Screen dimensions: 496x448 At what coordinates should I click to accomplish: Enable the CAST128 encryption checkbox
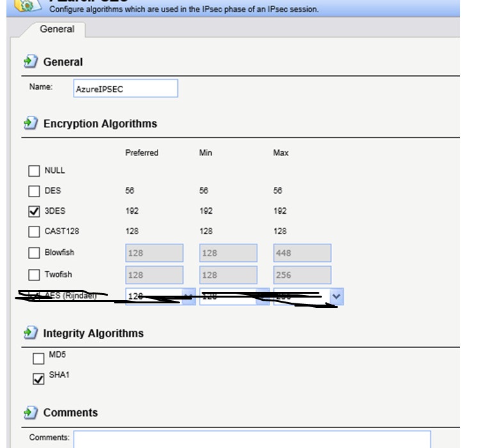34,232
